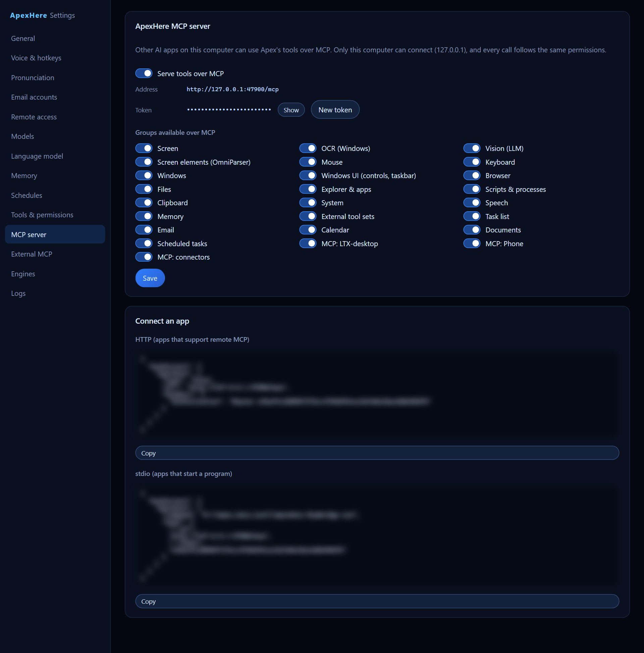Viewport: 644px width, 653px height.
Task: Toggle the Memory group switch
Action: click(x=144, y=216)
